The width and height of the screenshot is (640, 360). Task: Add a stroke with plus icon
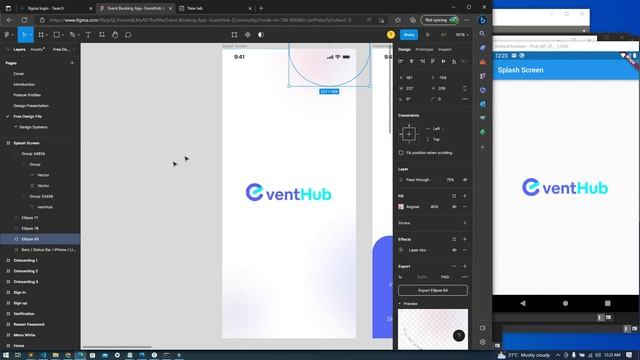(x=464, y=223)
